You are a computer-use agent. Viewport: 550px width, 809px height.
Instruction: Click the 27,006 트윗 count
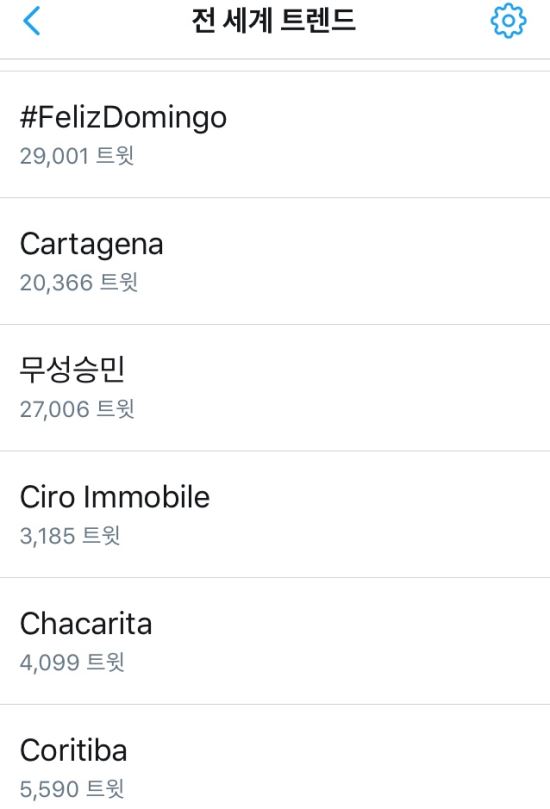[77, 409]
